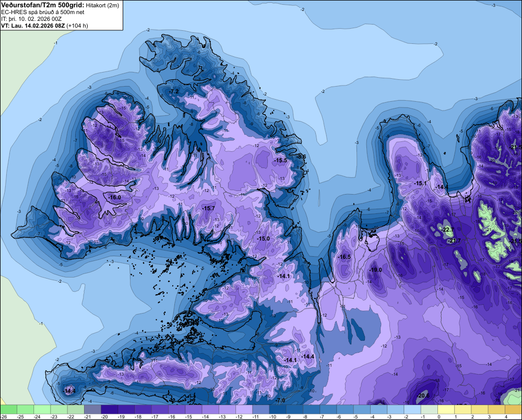522x420 pixels.
Task: Click the '-16.0' temperature value on the map
Action: (115, 197)
